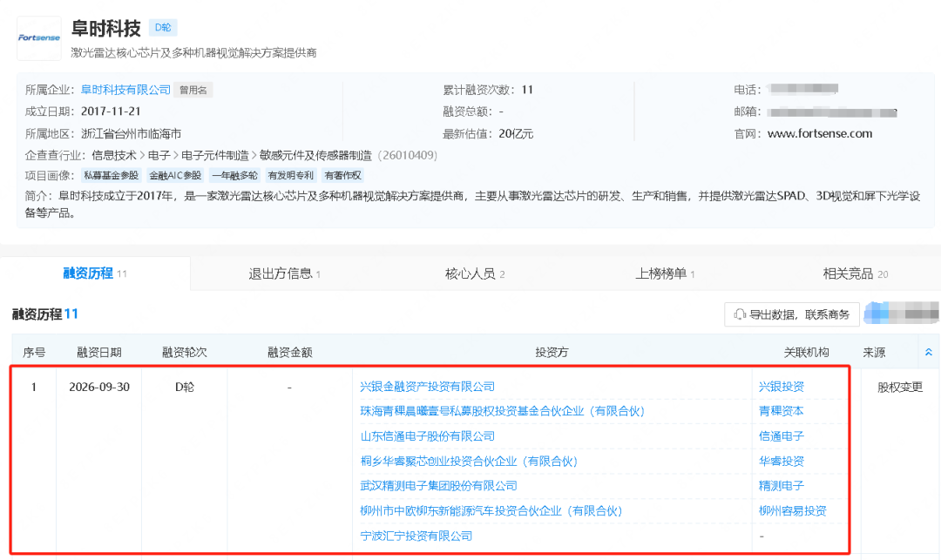Click the 股权变更 source cell
Screen dimensions: 941x560
899,388
